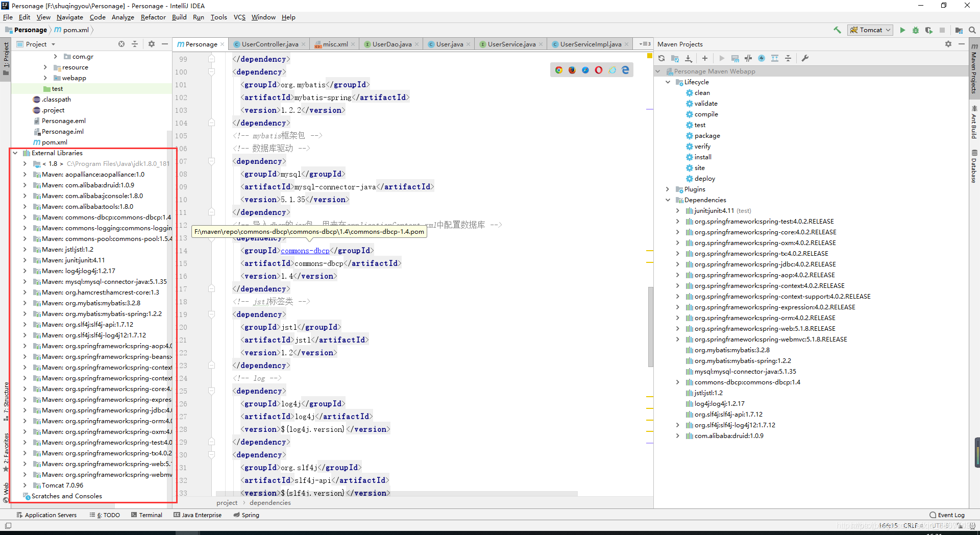This screenshot has height=535, width=980.
Task: Fold dependency block at line 100
Action: tap(211, 72)
